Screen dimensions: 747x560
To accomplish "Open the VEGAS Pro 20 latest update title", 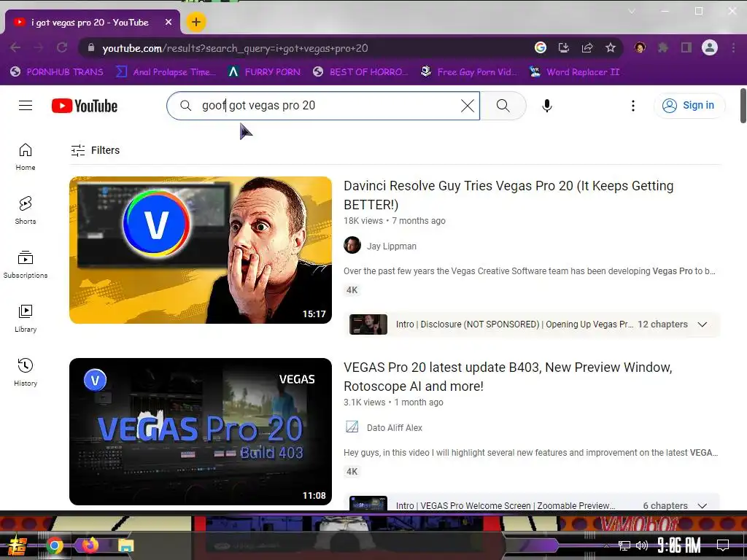I will [508, 377].
